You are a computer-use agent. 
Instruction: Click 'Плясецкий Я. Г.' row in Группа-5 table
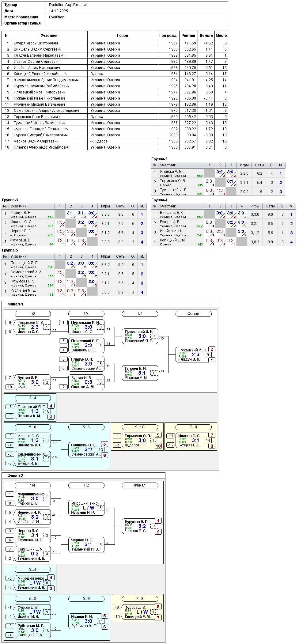[74, 264]
